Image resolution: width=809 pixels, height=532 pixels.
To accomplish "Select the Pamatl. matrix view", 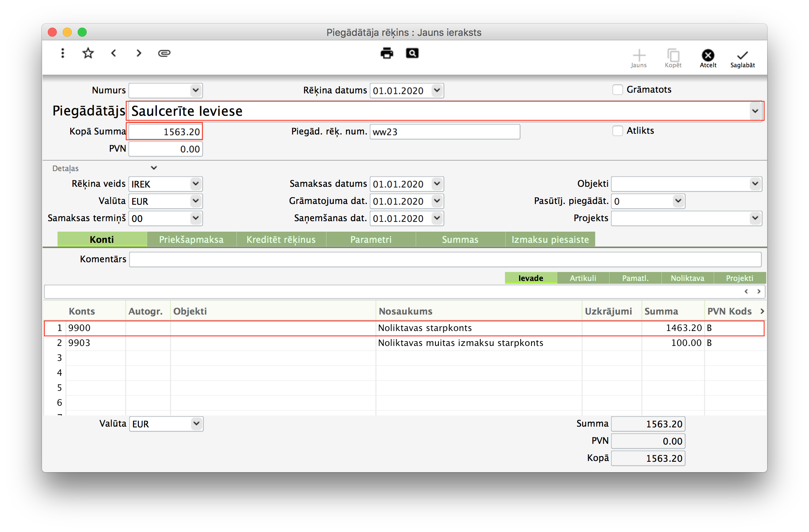I will tap(635, 278).
